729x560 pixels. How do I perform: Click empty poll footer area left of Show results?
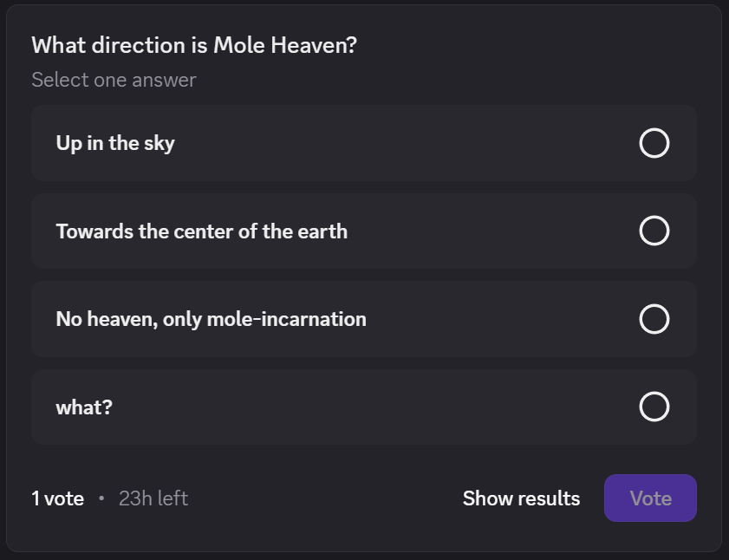(x=321, y=498)
